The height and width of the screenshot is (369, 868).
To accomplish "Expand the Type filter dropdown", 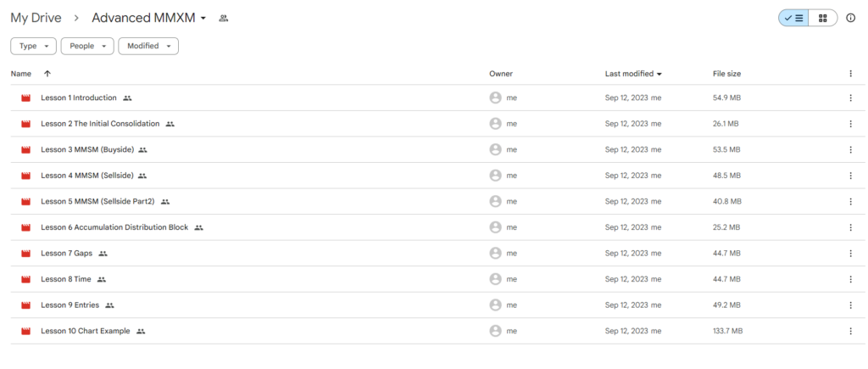I will (33, 46).
